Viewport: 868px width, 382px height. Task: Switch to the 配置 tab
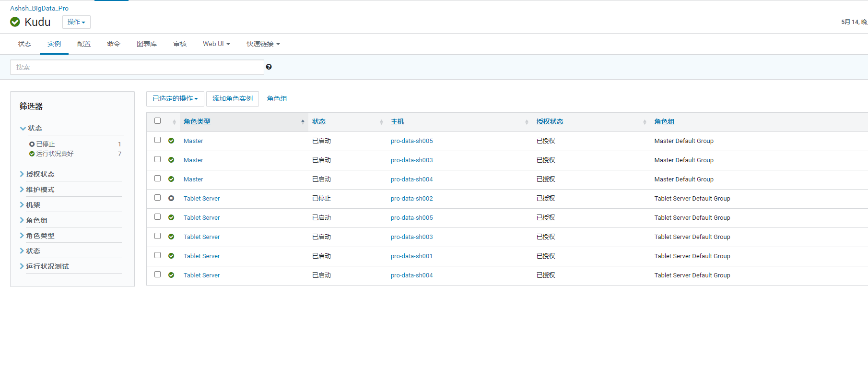tap(84, 44)
